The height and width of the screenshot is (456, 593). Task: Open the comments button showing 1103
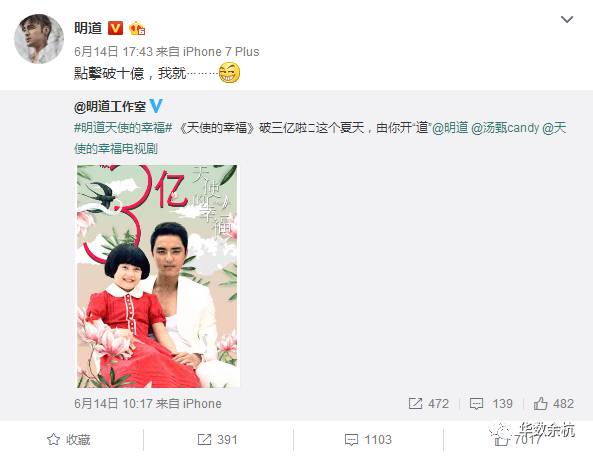[x=368, y=439]
